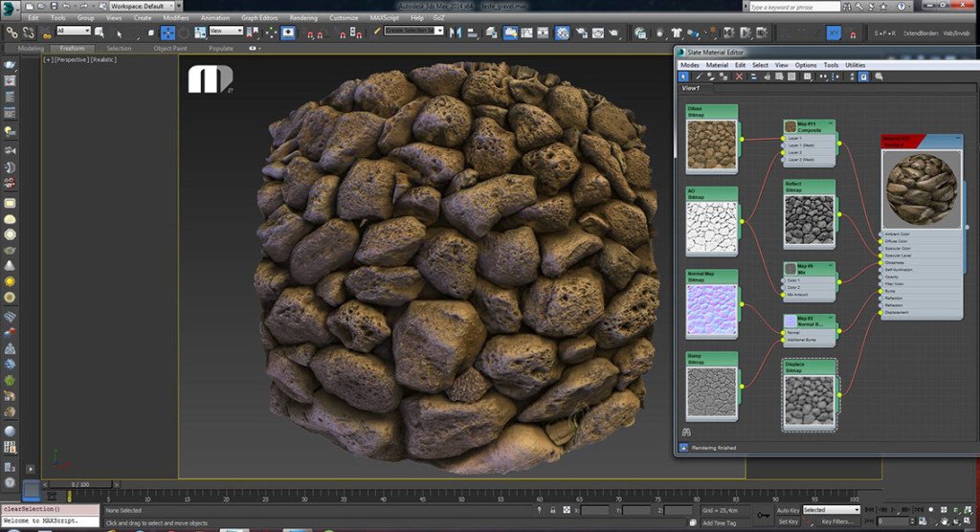Open the Rendering menu
This screenshot has height=532, width=980.
coord(302,17)
